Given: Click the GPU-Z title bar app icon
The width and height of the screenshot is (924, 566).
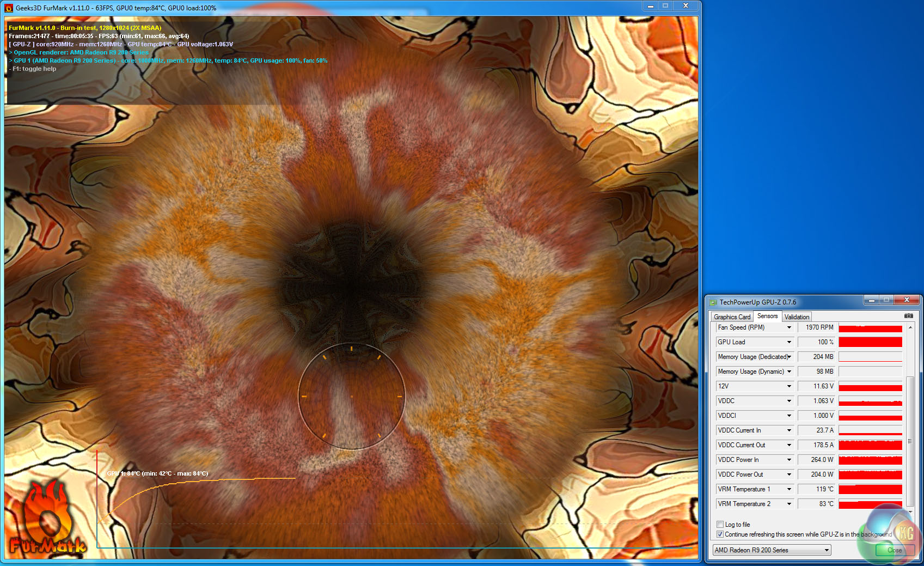Looking at the screenshot, I should (713, 302).
